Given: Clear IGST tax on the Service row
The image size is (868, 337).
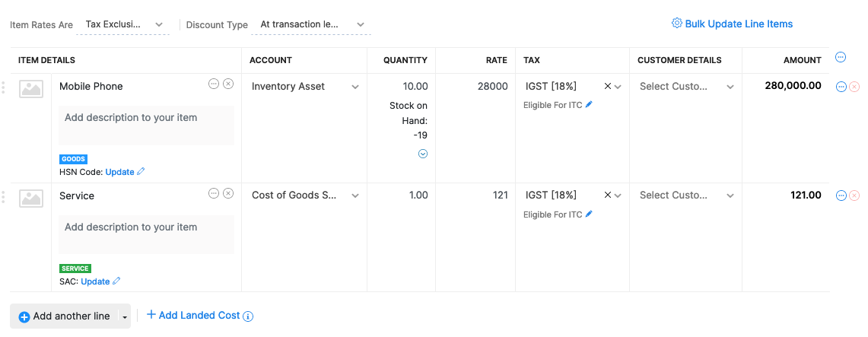Looking at the screenshot, I should point(607,196).
